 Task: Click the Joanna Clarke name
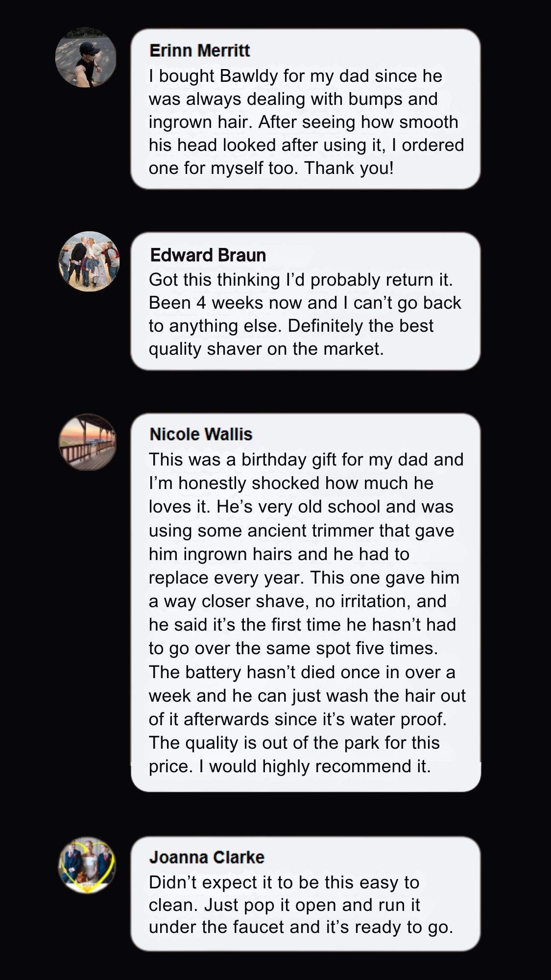click(207, 857)
